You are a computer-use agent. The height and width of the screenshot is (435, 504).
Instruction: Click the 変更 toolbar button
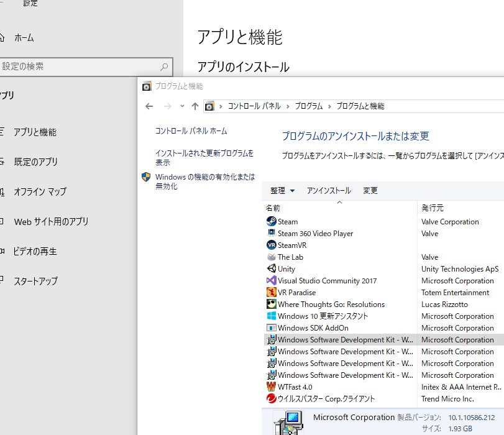pyautogui.click(x=370, y=191)
